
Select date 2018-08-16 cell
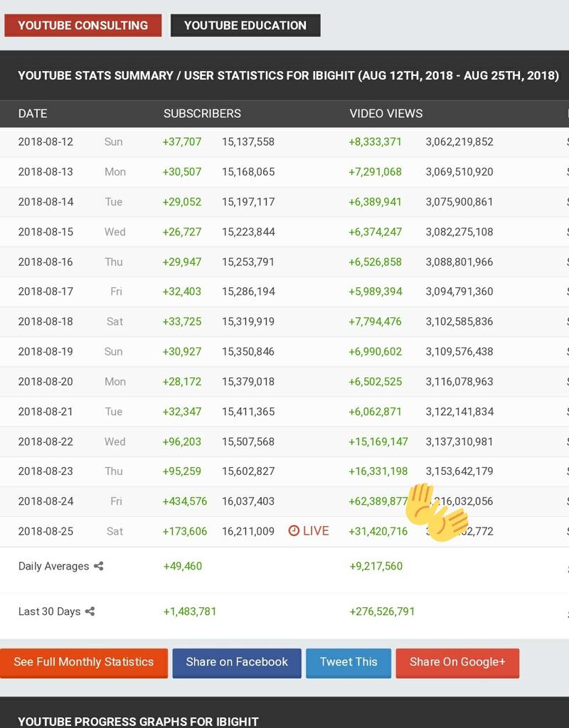pyautogui.click(x=46, y=262)
